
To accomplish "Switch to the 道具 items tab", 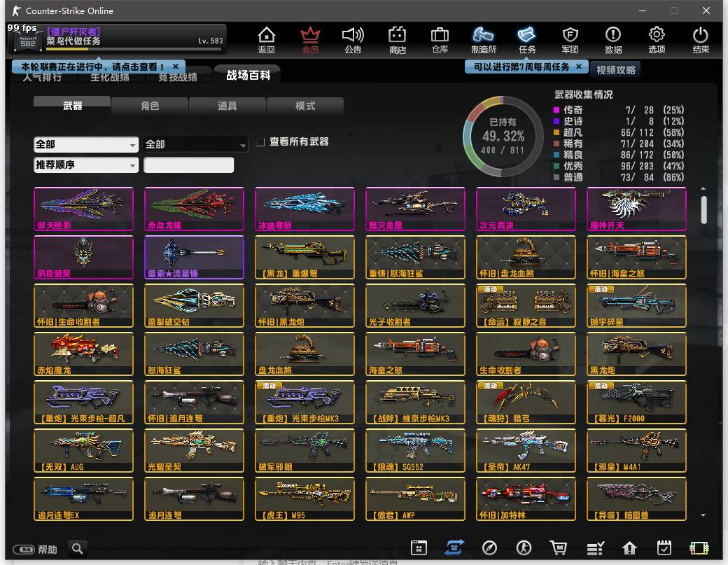I will tap(227, 106).
